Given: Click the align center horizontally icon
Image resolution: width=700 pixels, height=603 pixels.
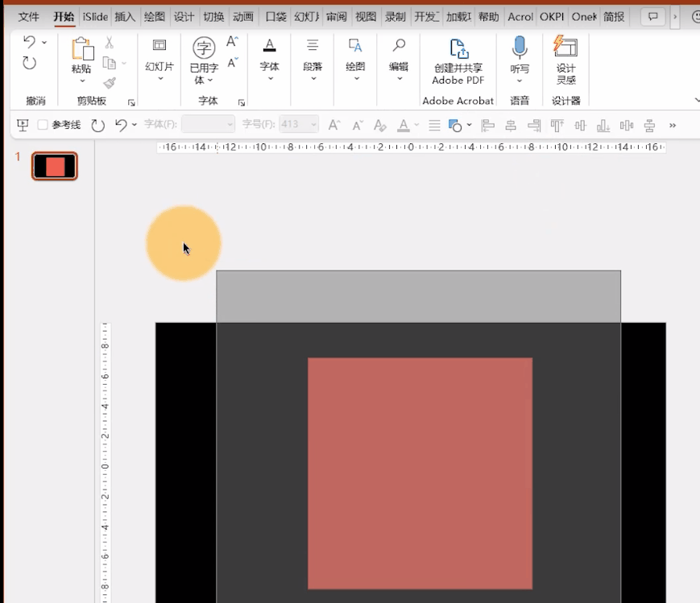Looking at the screenshot, I should (511, 126).
